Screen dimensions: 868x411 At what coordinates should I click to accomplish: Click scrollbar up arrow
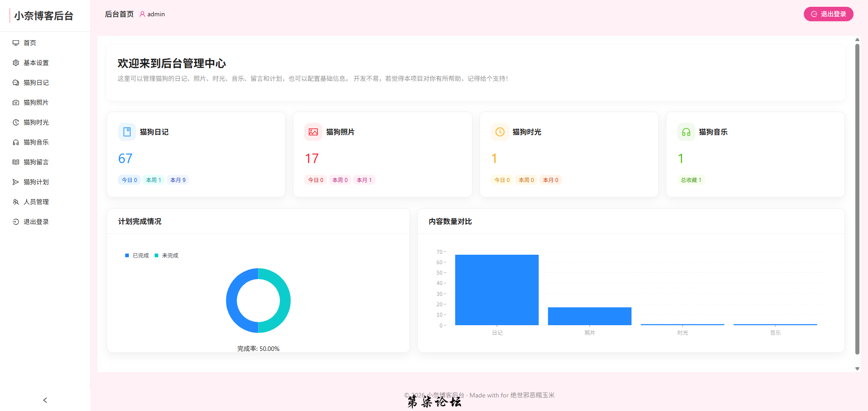(x=857, y=40)
